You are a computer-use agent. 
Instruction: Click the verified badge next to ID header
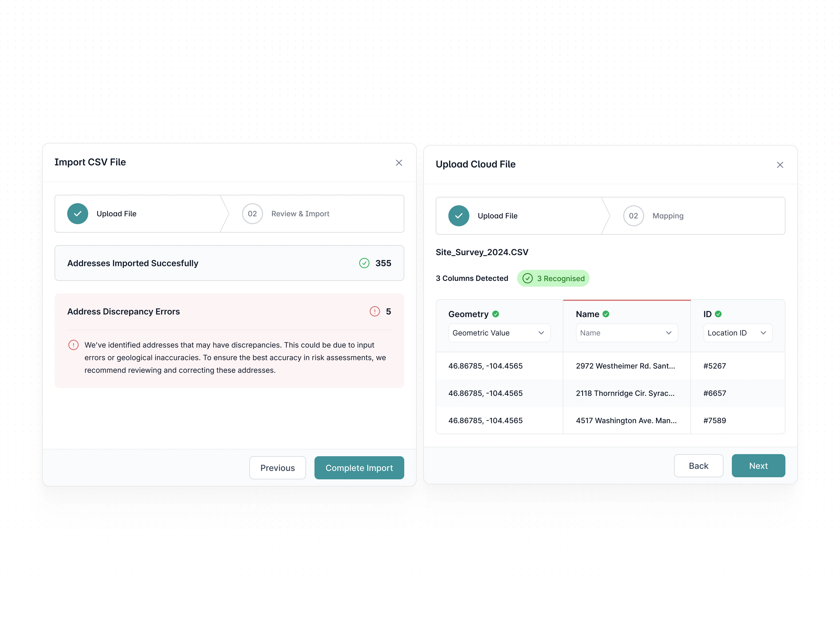point(718,314)
